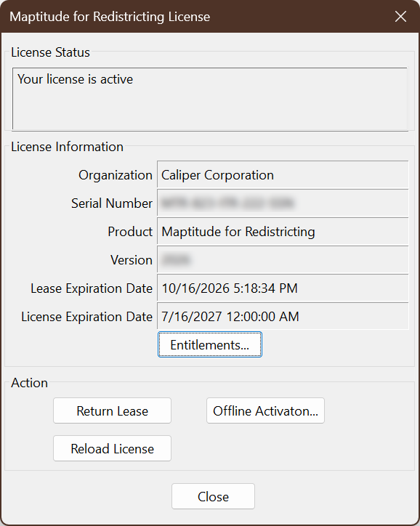Open the Entitlements dialog
The image size is (420, 526).
point(210,344)
